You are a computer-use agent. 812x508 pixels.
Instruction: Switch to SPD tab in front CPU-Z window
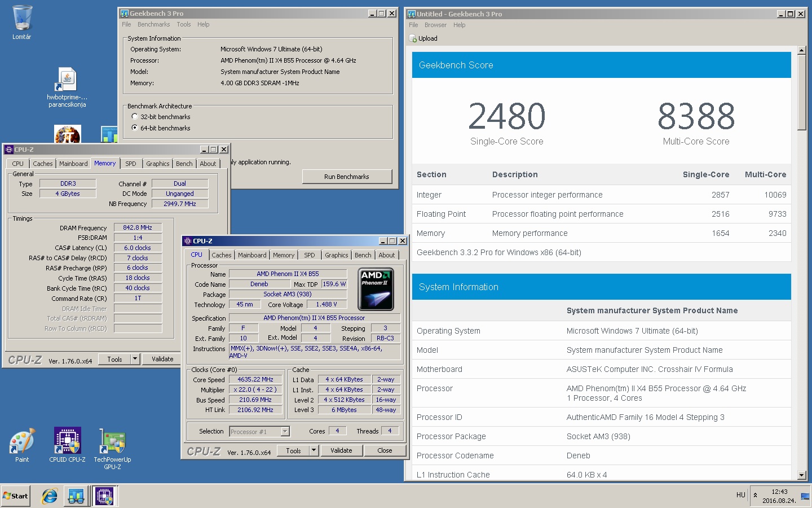(310, 255)
